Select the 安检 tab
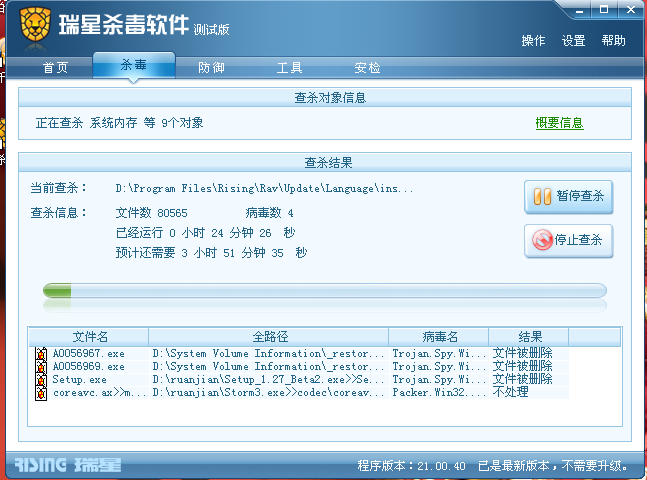 pyautogui.click(x=367, y=67)
